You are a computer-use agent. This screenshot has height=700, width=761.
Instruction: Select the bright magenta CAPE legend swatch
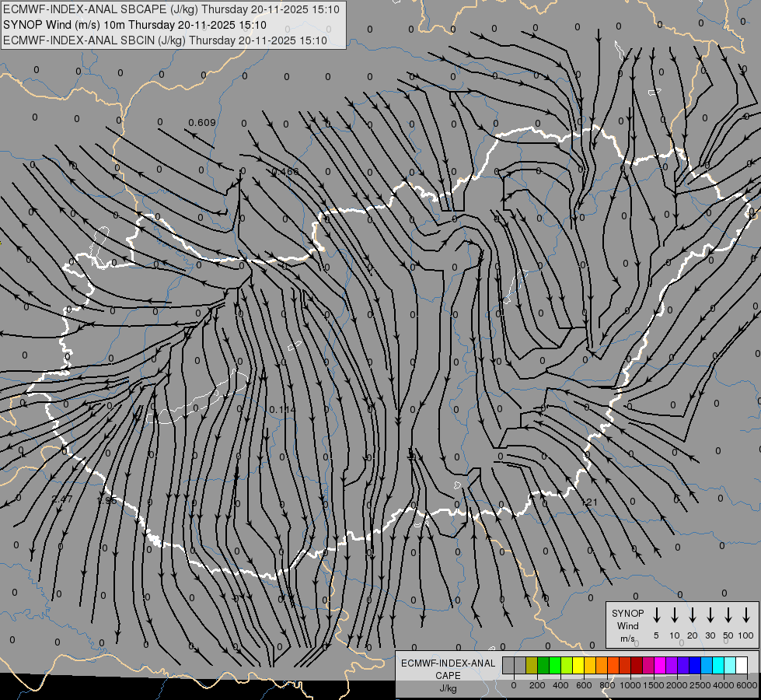click(661, 665)
